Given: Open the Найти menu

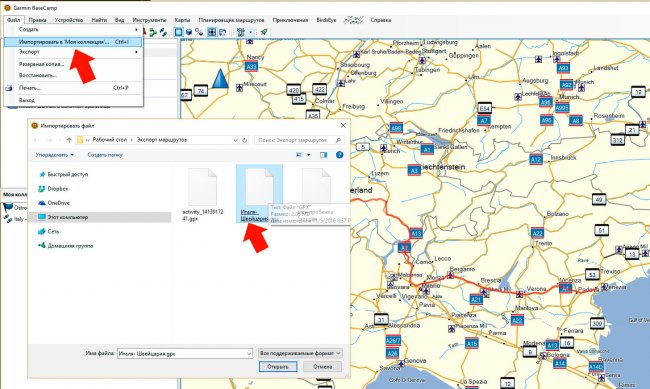Looking at the screenshot, I should click(x=99, y=20).
